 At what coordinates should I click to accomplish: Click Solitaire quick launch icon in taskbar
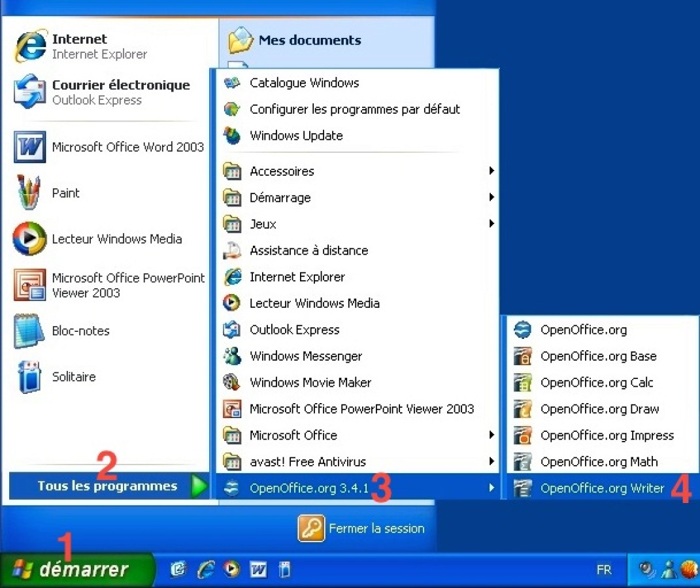284,569
